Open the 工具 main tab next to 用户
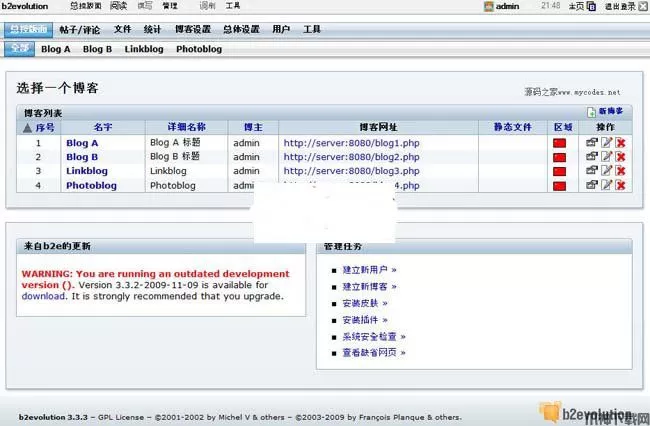 pyautogui.click(x=312, y=29)
